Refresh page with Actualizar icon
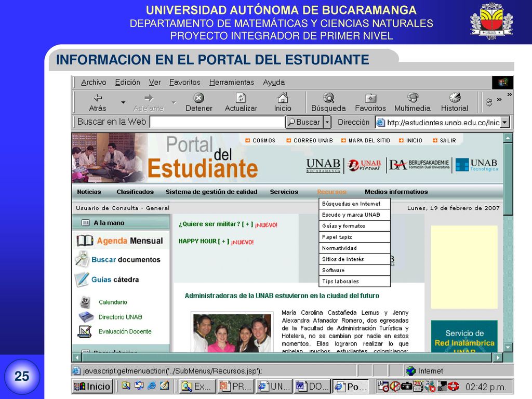 coord(241,98)
